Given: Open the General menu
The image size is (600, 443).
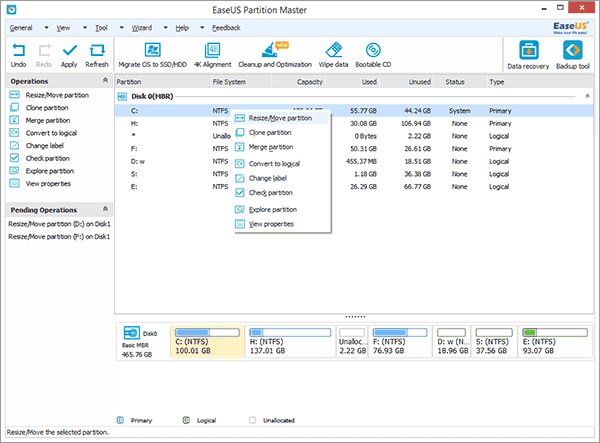Looking at the screenshot, I should (21, 28).
